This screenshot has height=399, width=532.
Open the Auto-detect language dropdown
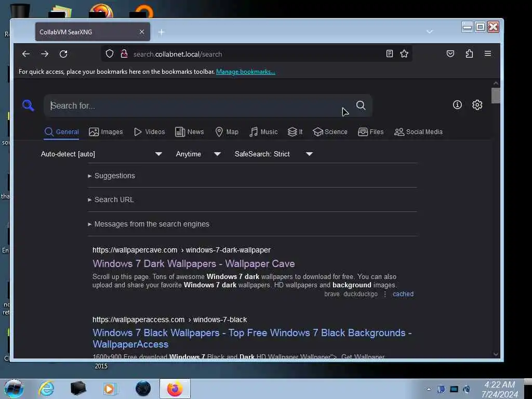click(x=101, y=154)
